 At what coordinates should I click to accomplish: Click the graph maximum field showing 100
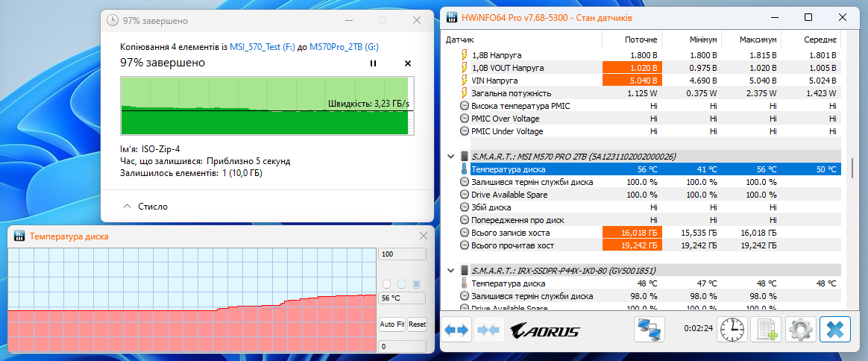coord(403,254)
